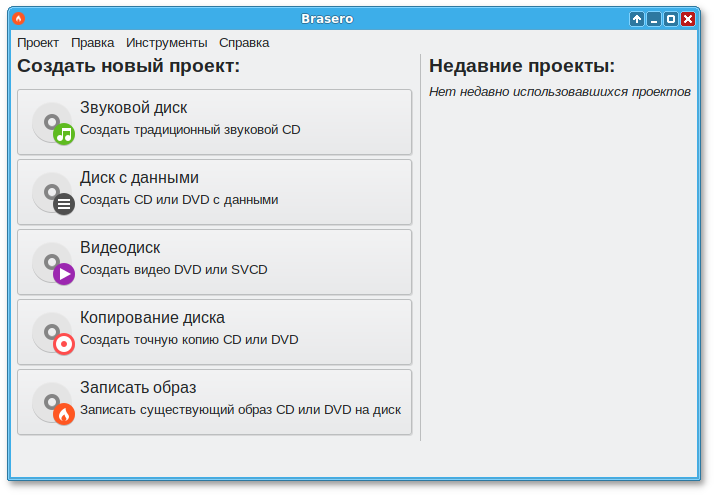Open the Правка menu
This screenshot has height=495, width=714.
pyautogui.click(x=92, y=43)
